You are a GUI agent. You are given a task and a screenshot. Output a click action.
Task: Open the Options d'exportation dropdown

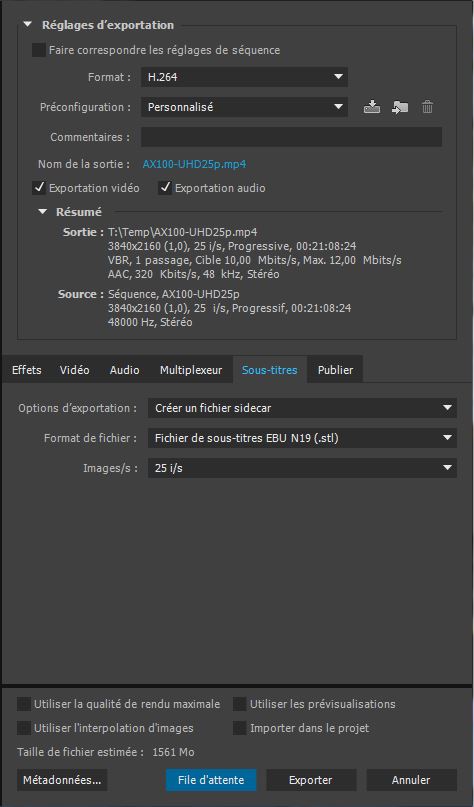coord(302,408)
